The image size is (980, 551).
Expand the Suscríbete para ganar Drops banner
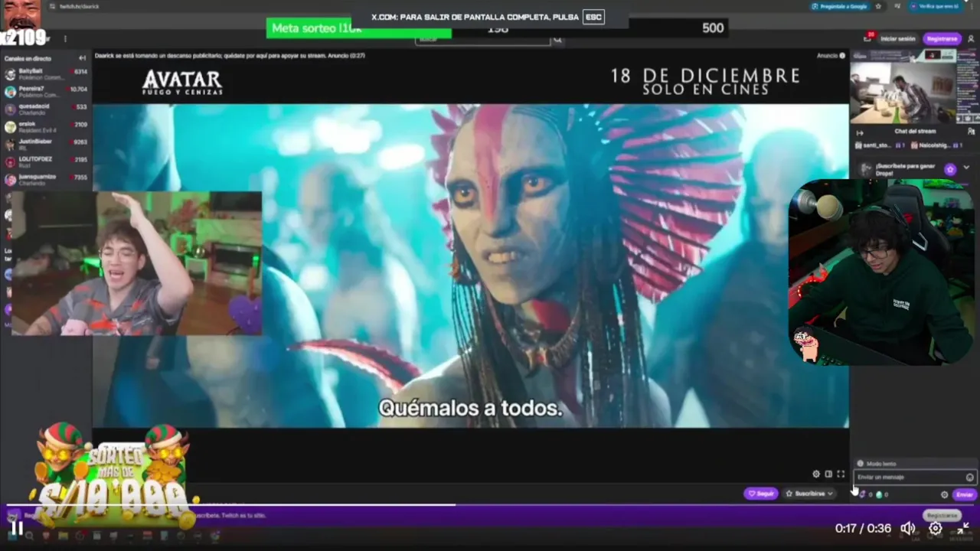click(x=967, y=168)
